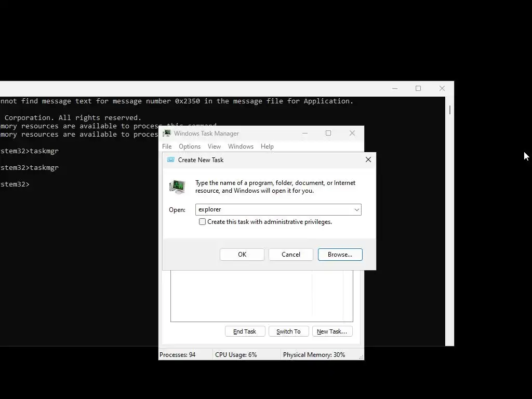Close the Windows Task Manager window
Image resolution: width=532 pixels, height=399 pixels.
click(352, 133)
